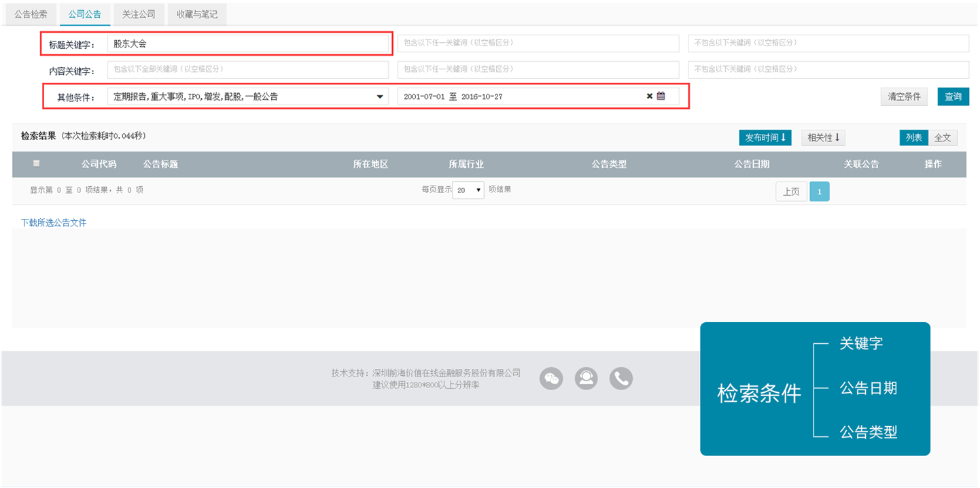Click the 公告标题 column header
The height and width of the screenshot is (488, 980).
tap(160, 164)
